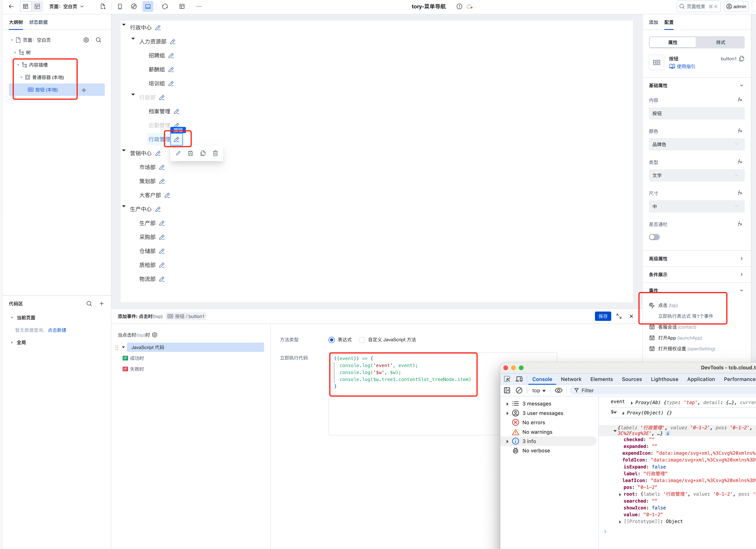Open the 颜色 品牌色 dropdown
The width and height of the screenshot is (756, 549).
(696, 144)
